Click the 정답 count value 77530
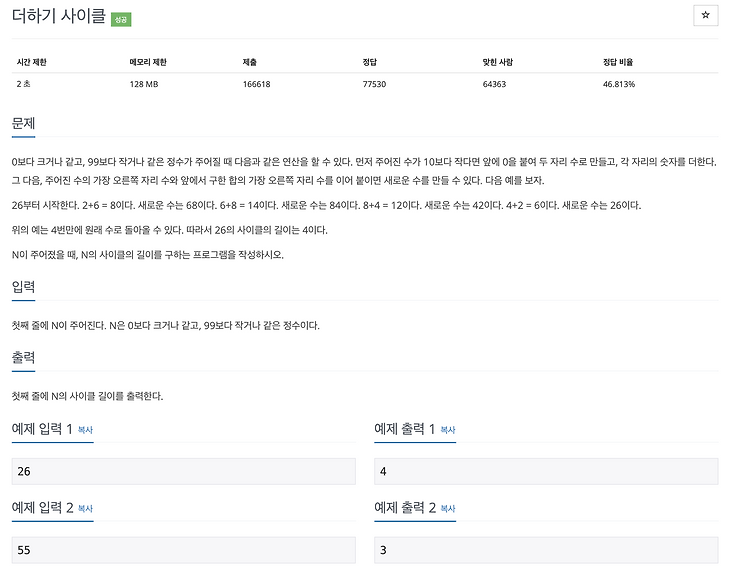This screenshot has width=750, height=569. coord(374,84)
